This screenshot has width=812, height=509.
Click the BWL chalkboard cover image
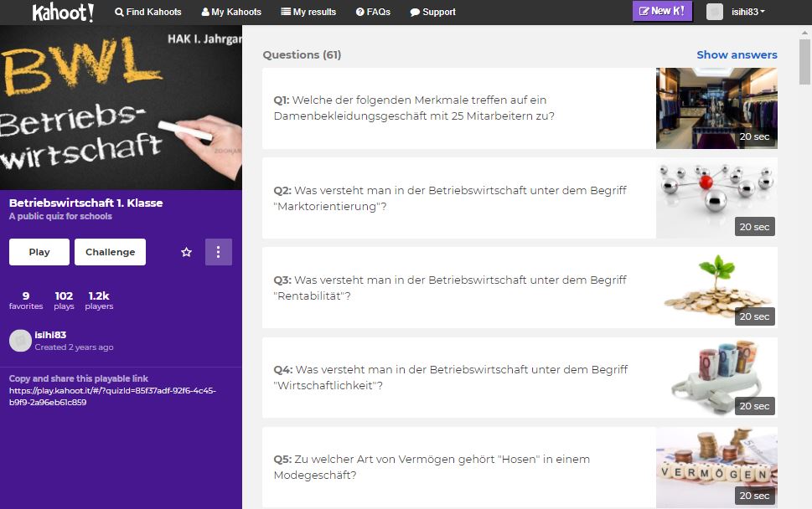click(121, 108)
